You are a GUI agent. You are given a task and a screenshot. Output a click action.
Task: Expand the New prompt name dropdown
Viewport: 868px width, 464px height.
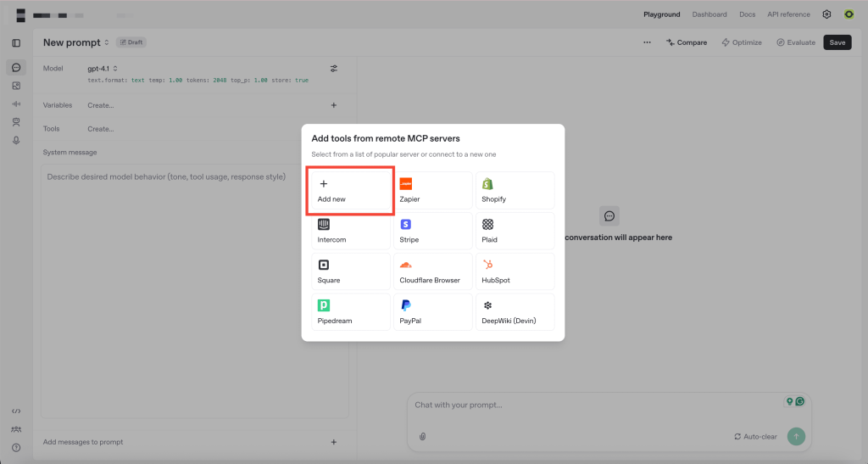click(77, 42)
